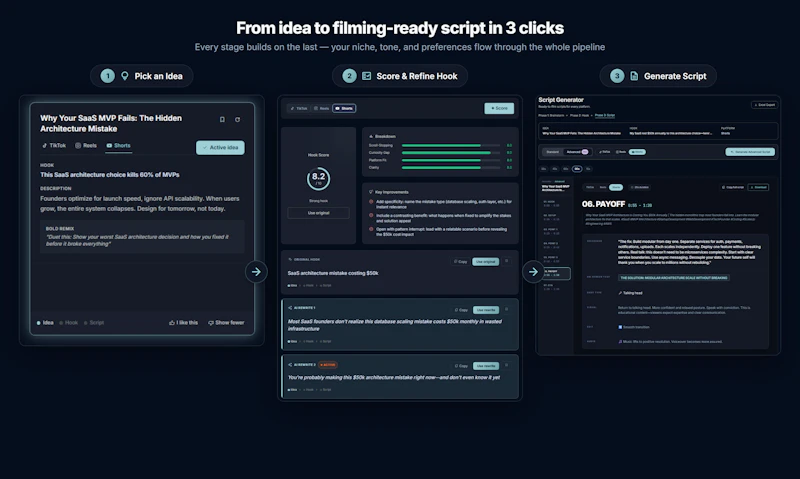Select 06 Payoff section in script sidebar

pos(556,273)
